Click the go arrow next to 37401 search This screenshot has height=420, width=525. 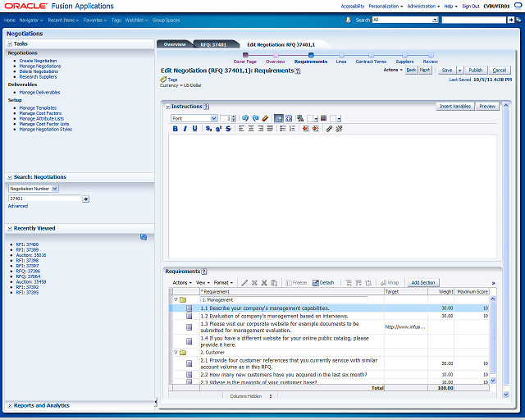(x=85, y=199)
